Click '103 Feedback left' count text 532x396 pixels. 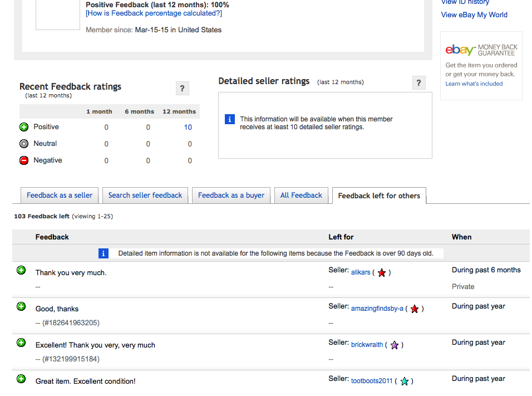[42, 216]
